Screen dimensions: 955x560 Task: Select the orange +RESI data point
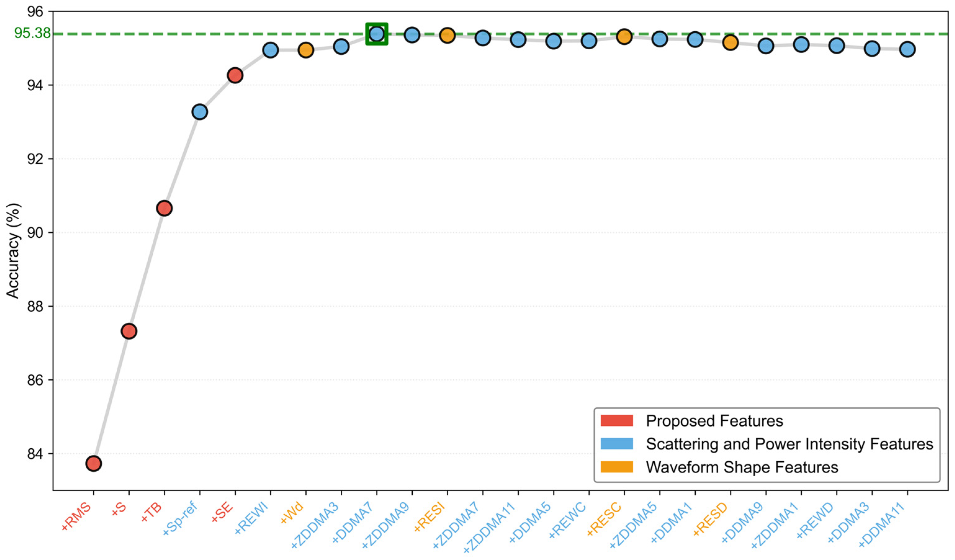tap(447, 35)
